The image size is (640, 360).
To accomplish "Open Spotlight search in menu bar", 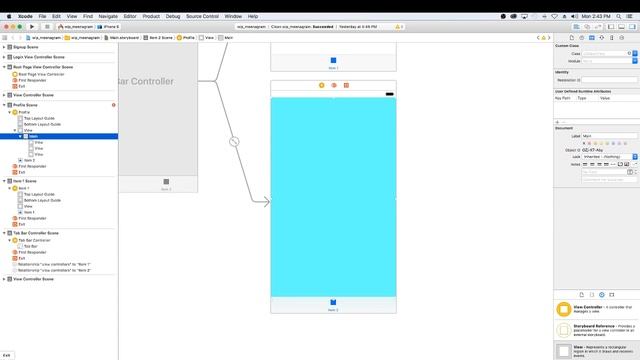I will click(619, 16).
